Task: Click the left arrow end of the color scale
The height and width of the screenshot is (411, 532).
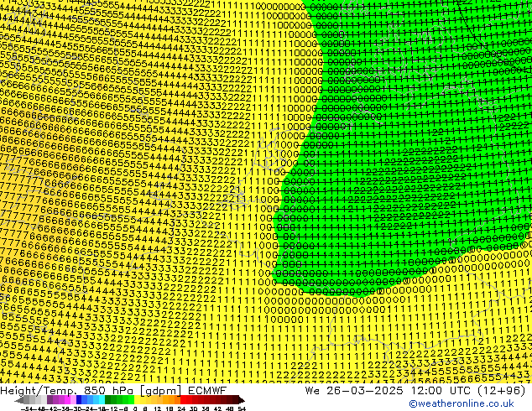Action: 18,400
